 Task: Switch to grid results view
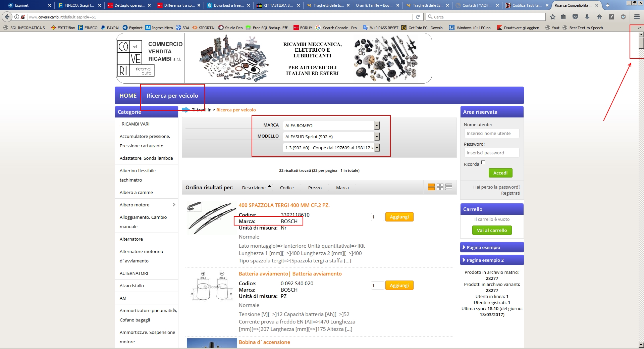(x=440, y=187)
